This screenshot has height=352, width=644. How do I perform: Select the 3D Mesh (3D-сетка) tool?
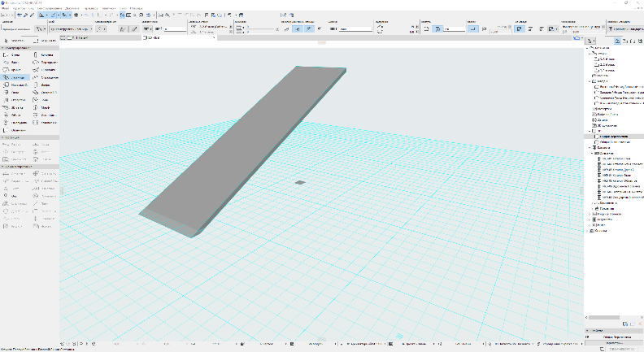click(15, 107)
